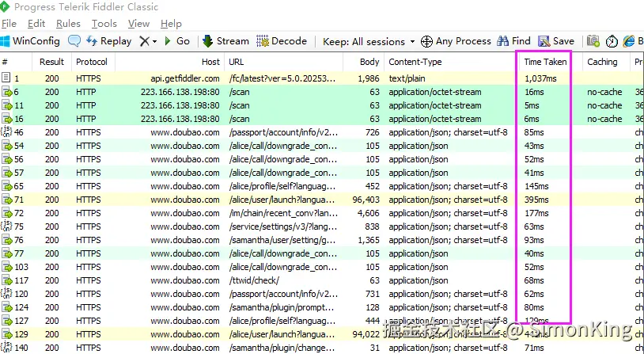This screenshot has height=354, width=644.
Task: Select the /service/settings/v3 URL cell
Action: [x=283, y=227]
